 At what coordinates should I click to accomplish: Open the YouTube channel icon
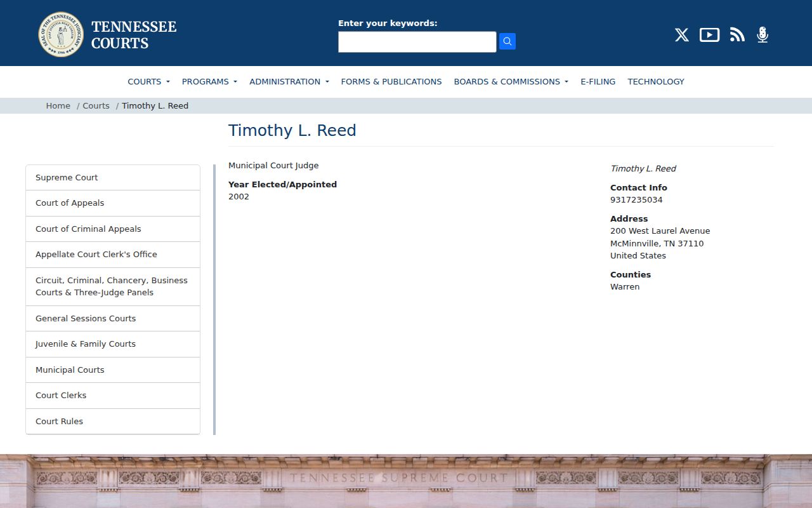click(x=709, y=35)
